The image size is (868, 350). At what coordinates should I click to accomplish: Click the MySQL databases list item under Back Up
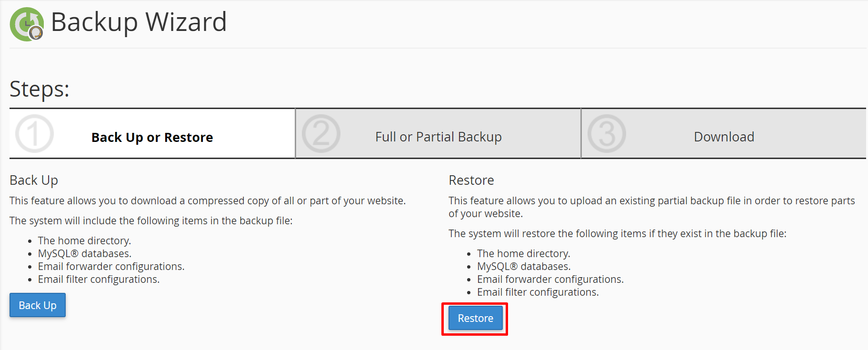click(x=84, y=253)
